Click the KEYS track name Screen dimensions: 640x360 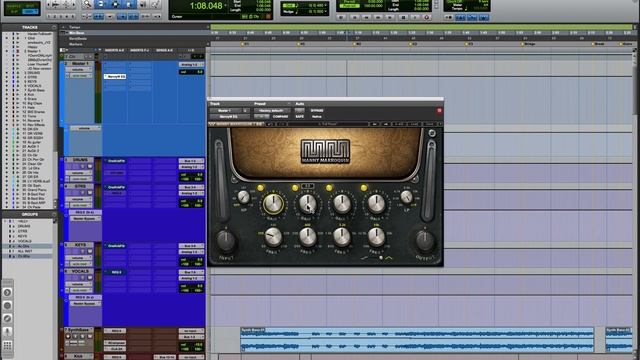click(x=79, y=245)
